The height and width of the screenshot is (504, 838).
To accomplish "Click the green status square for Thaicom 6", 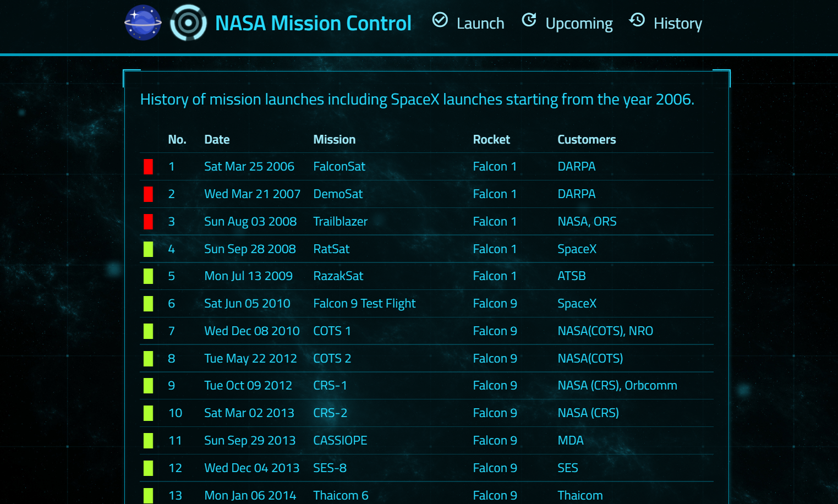I will [x=148, y=495].
